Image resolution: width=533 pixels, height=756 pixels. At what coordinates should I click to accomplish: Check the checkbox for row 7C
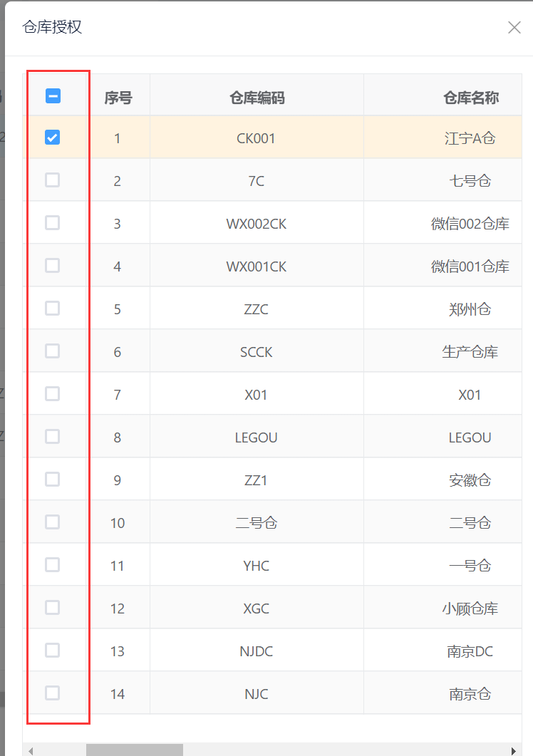coord(52,180)
